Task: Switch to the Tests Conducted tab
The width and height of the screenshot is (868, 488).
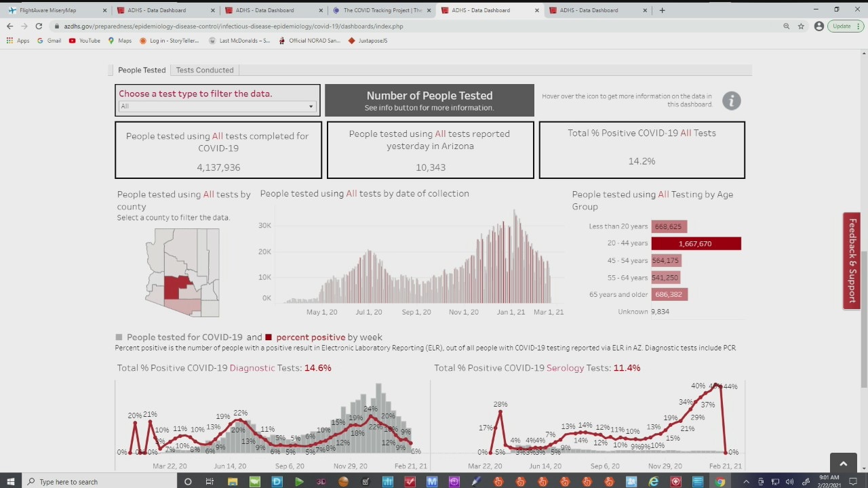Action: coord(205,70)
